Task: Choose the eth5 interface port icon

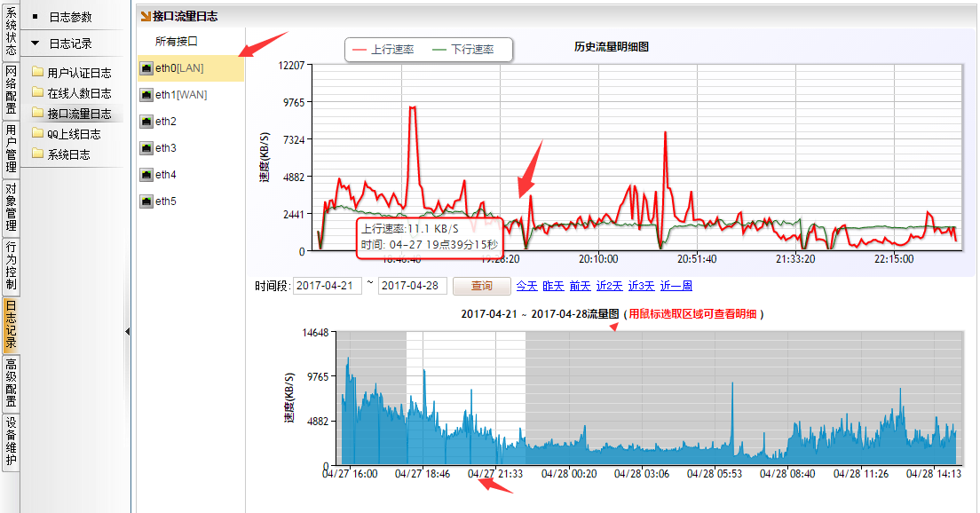Action: point(146,201)
